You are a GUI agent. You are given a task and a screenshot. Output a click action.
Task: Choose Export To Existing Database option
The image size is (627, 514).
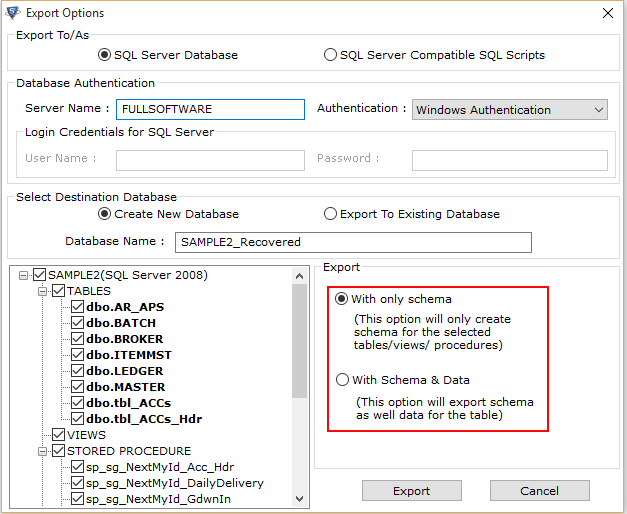coord(330,214)
